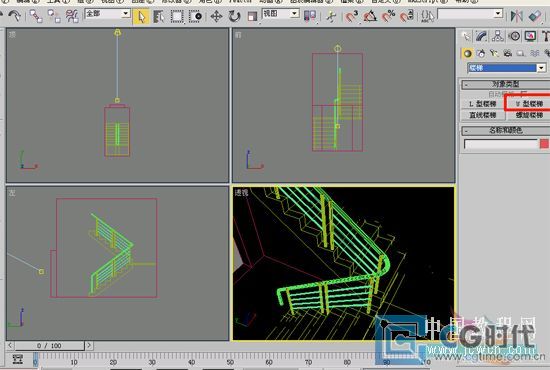Enable the AutoGrid checkbox
Image resolution: width=550 pixels, height=370 pixels.
(x=524, y=94)
